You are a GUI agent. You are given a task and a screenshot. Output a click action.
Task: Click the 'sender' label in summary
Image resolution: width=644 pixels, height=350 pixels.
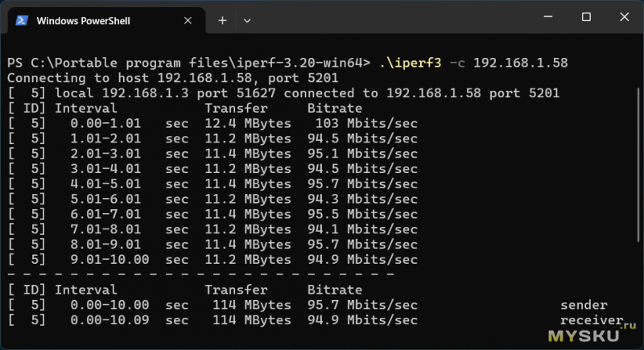(584, 305)
